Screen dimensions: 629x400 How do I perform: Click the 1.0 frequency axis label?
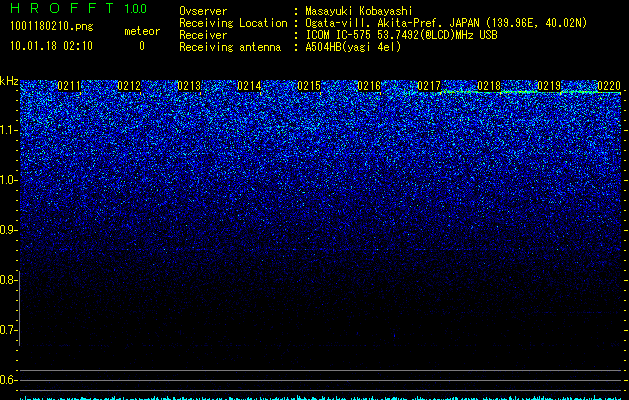[x=8, y=180]
